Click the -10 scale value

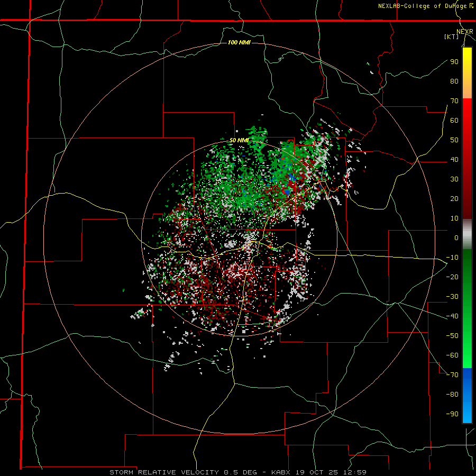452,258
